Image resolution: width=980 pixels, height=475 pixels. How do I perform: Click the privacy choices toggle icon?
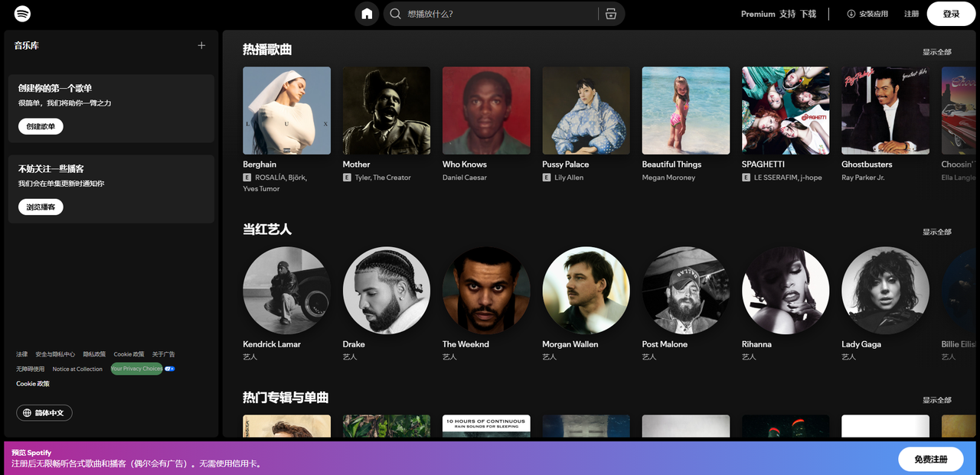169,369
